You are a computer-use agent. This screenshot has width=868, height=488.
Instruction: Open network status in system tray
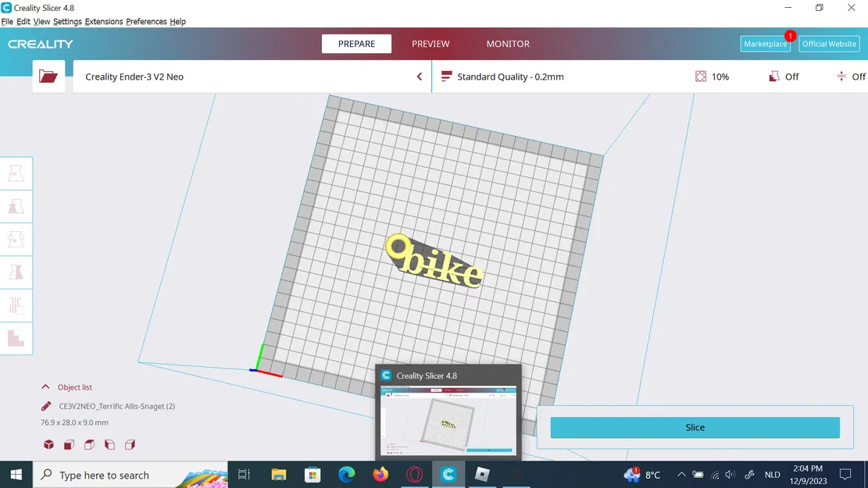(x=715, y=475)
